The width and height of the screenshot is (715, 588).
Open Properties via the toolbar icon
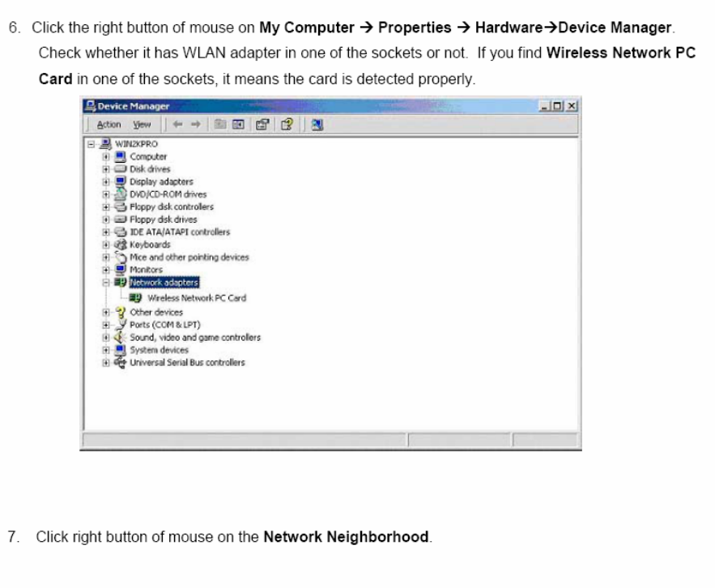pyautogui.click(x=262, y=124)
